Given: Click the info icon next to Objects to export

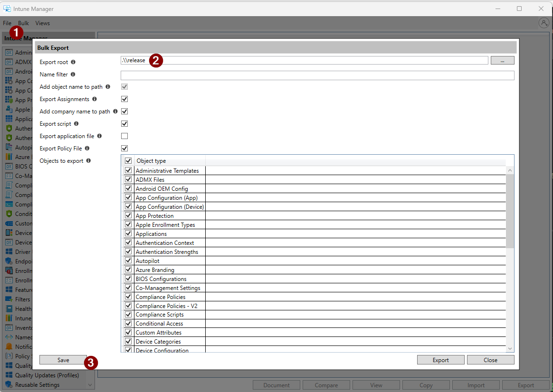Looking at the screenshot, I should click(88, 160).
